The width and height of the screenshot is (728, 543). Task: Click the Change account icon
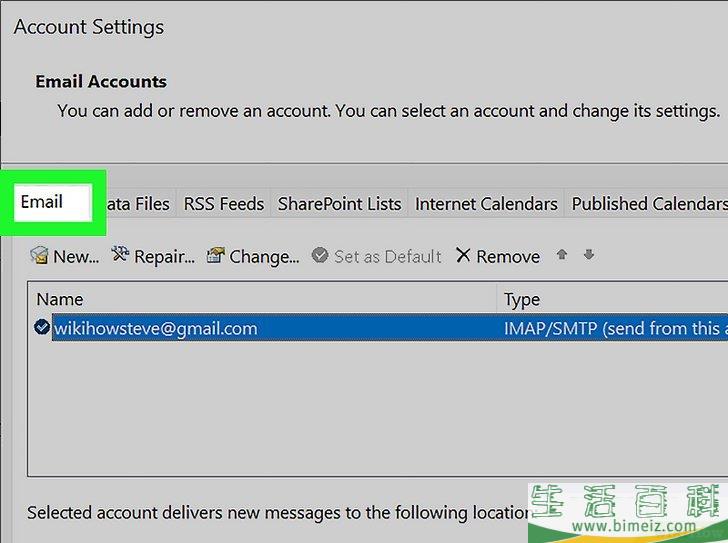click(215, 255)
